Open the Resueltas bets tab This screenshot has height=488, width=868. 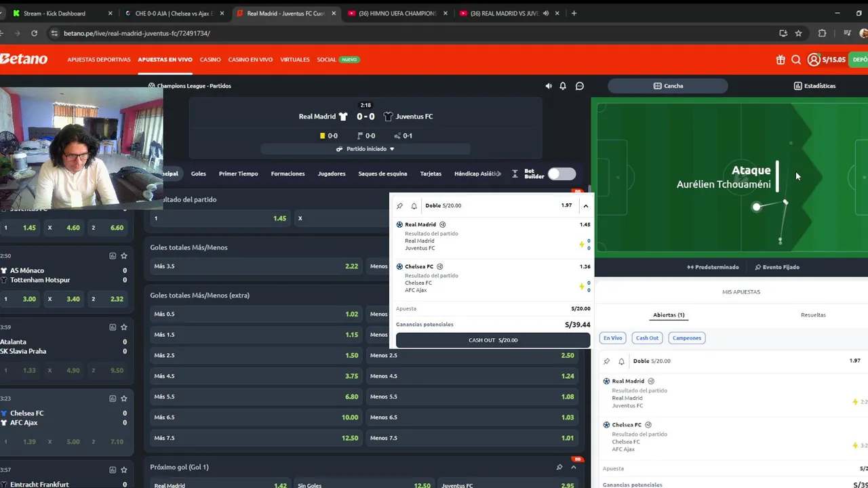click(813, 315)
